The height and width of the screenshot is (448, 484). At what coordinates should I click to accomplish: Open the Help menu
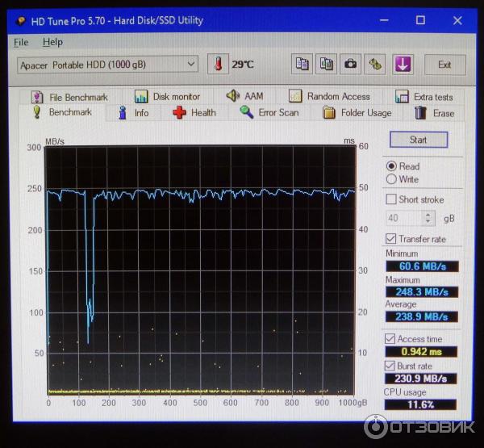pyautogui.click(x=52, y=42)
